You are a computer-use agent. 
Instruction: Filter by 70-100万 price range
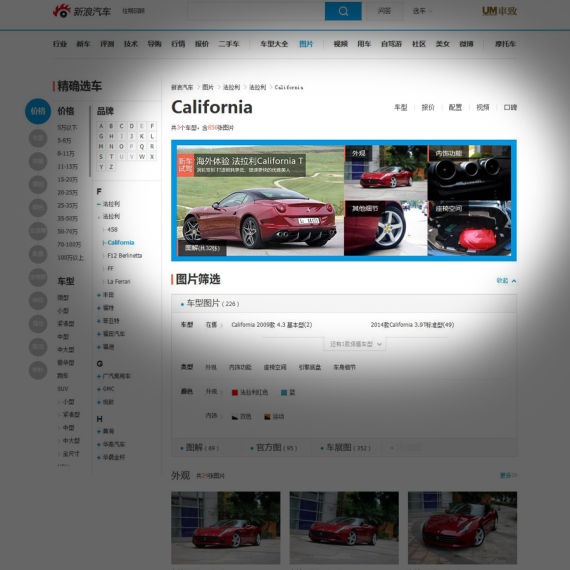69,244
